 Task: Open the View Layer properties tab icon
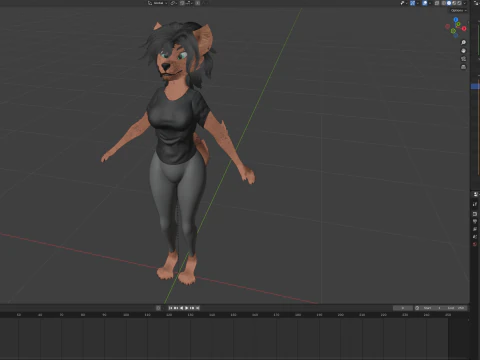coord(475,229)
